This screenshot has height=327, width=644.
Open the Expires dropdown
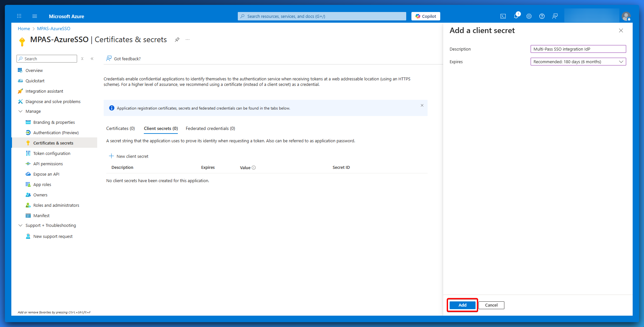tap(578, 62)
